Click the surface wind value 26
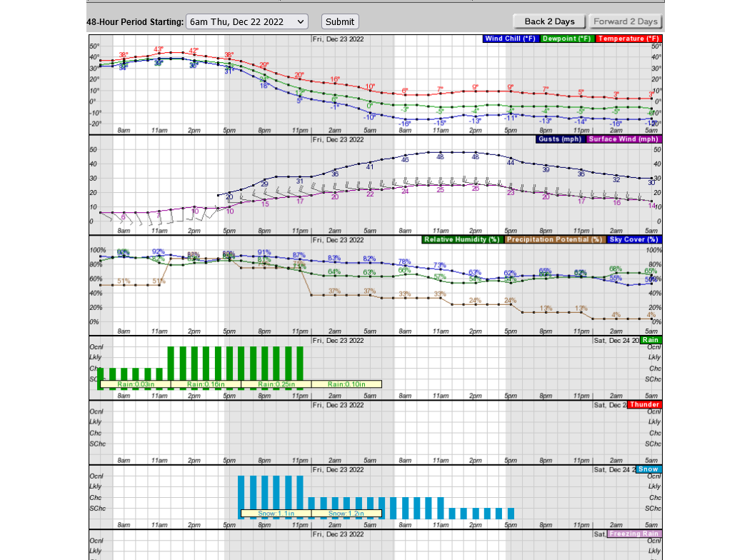Image resolution: width=747 pixels, height=560 pixels. pyautogui.click(x=476, y=189)
